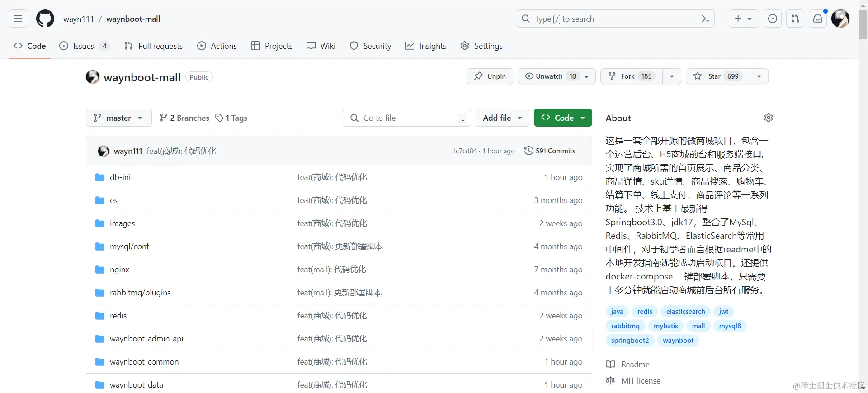Click the mybatis topic tag
The image size is (868, 393).
(x=665, y=326)
